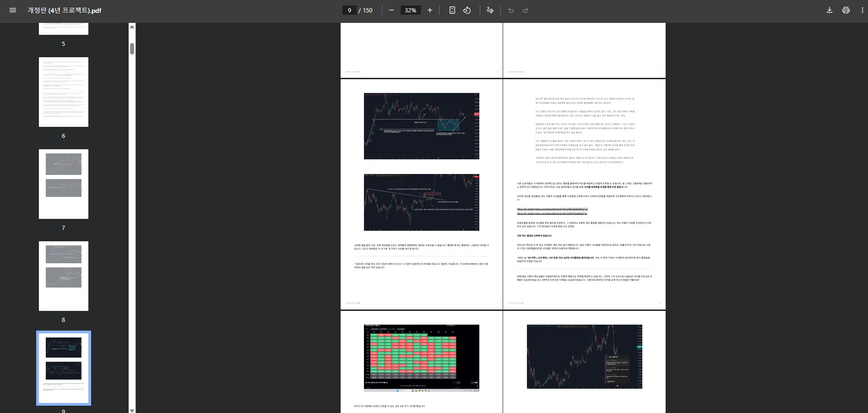Click the undo arrow icon
Screen dimensions: 868x413
(511, 10)
